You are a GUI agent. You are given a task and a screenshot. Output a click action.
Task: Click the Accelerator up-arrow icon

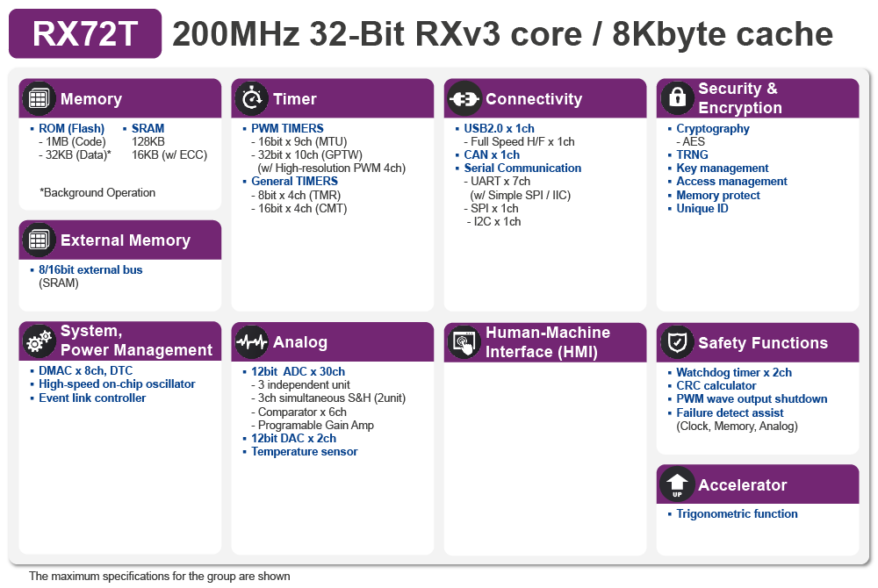(677, 484)
